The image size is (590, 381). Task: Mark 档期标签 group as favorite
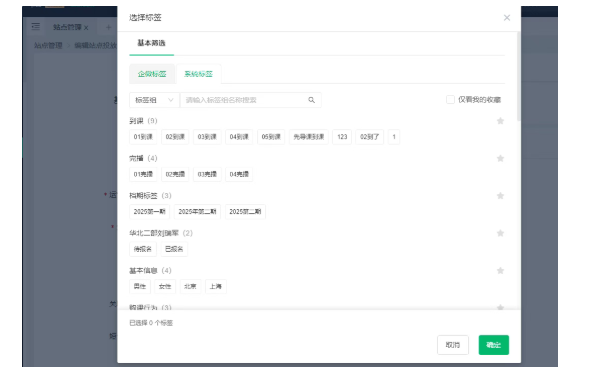coord(500,196)
